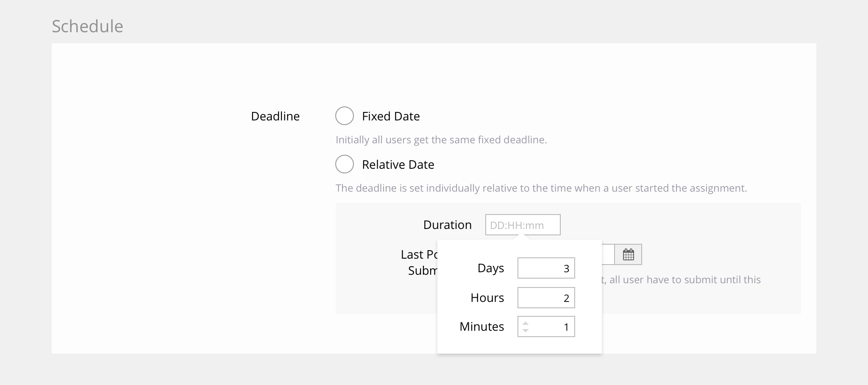Click the fixed deadline description text

(441, 140)
